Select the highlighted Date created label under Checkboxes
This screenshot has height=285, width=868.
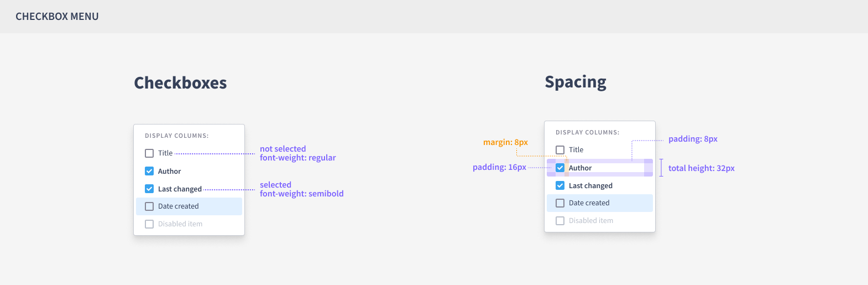(x=178, y=206)
